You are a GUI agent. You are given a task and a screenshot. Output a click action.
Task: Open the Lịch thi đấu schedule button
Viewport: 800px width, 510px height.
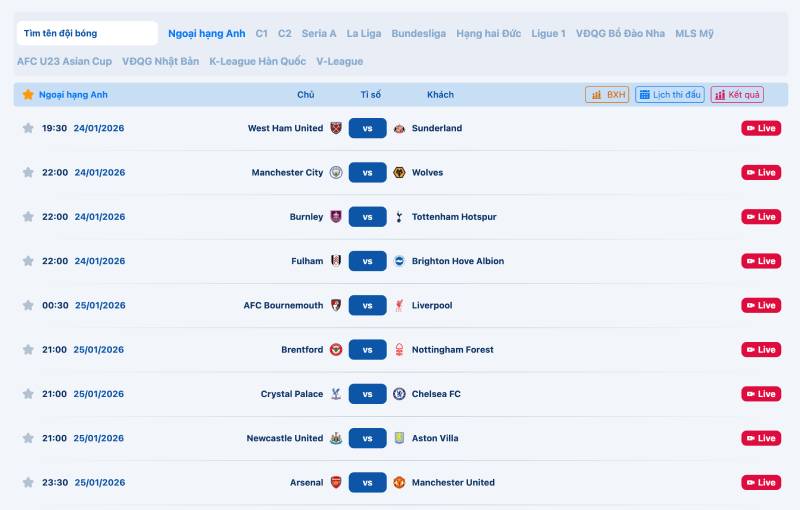(670, 94)
